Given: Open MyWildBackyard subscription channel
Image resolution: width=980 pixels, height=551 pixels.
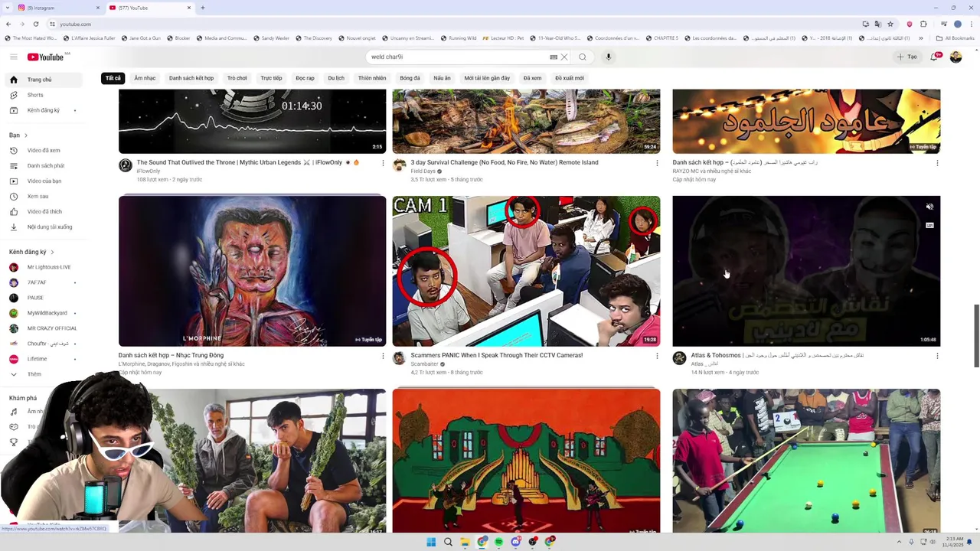Looking at the screenshot, I should [42, 313].
